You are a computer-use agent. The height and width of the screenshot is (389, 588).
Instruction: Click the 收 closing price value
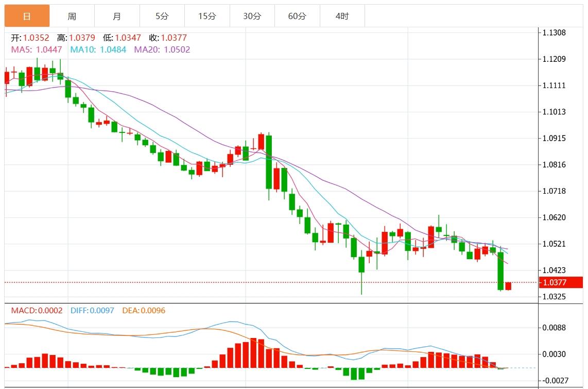tap(174, 38)
